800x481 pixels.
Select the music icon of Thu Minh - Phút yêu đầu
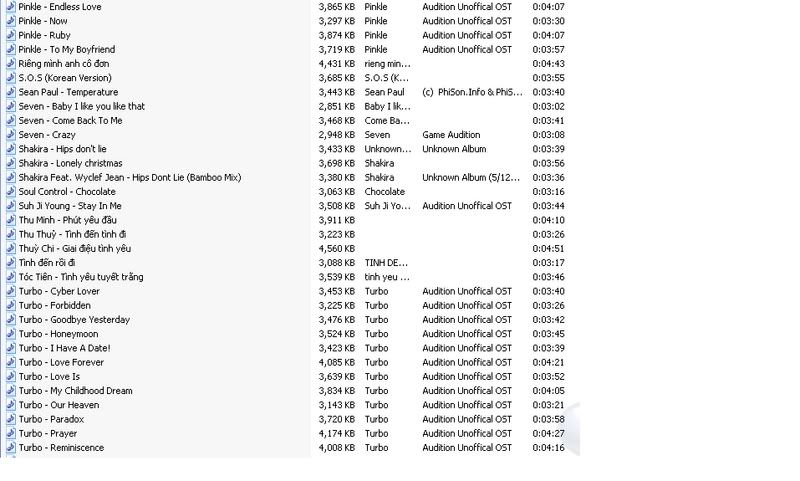tap(11, 220)
